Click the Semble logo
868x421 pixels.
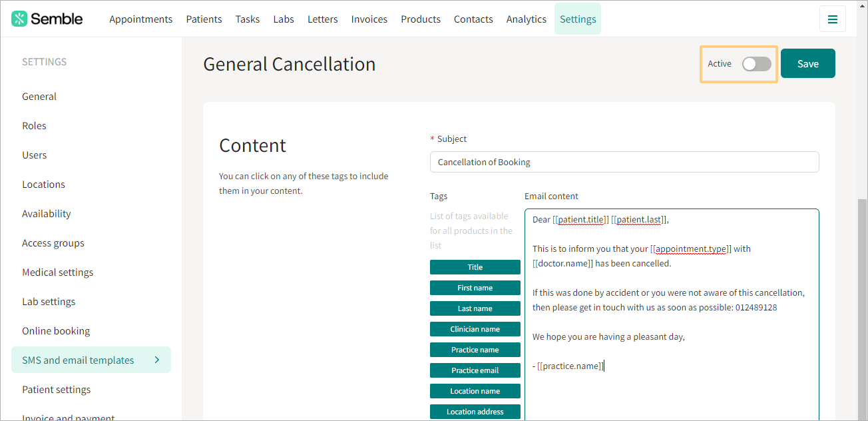(x=47, y=19)
